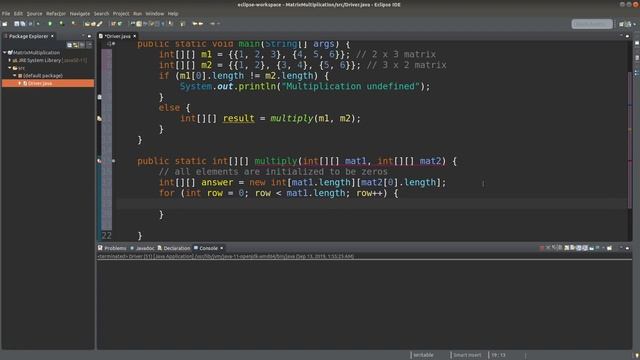
Task: Click the Save All toolbar icon
Action: 23,24
